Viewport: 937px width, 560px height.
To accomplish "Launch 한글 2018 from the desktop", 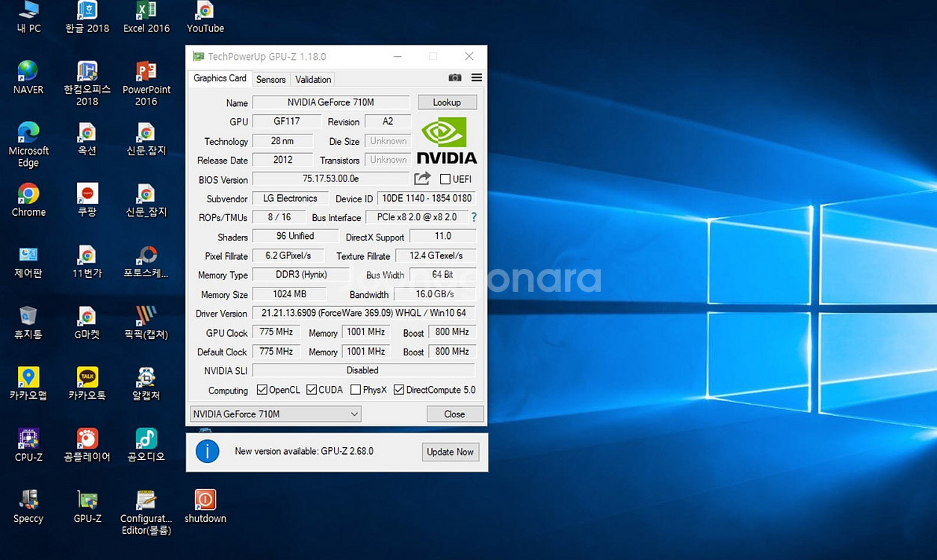I will [x=87, y=17].
